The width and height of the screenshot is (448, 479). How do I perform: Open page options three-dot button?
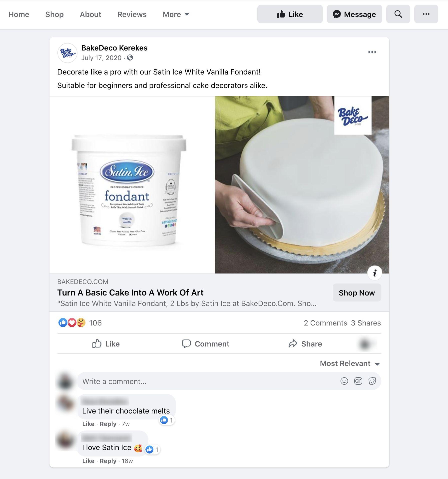point(426,14)
